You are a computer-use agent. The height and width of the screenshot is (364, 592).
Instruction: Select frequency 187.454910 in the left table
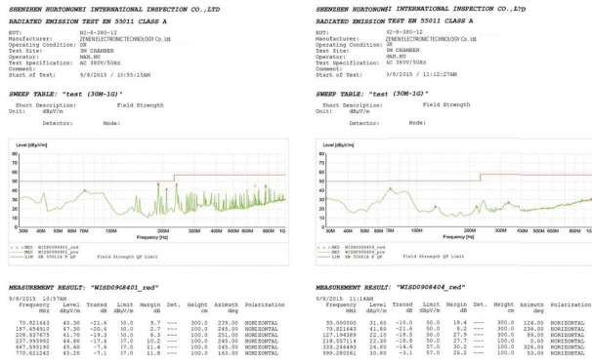coord(32,329)
